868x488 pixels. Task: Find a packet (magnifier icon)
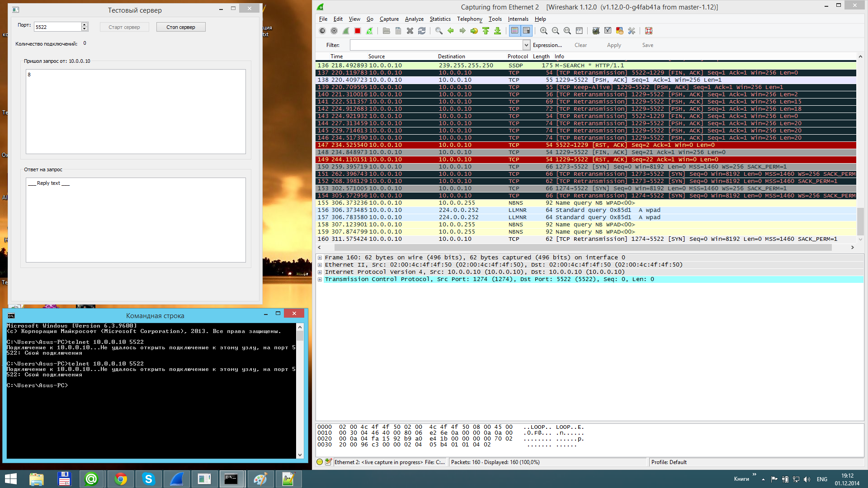(439, 31)
